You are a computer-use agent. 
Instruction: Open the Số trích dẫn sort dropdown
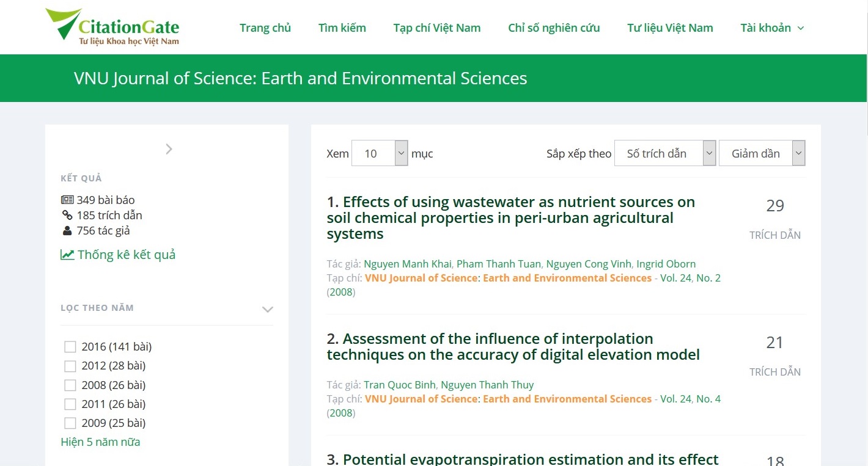(664, 153)
